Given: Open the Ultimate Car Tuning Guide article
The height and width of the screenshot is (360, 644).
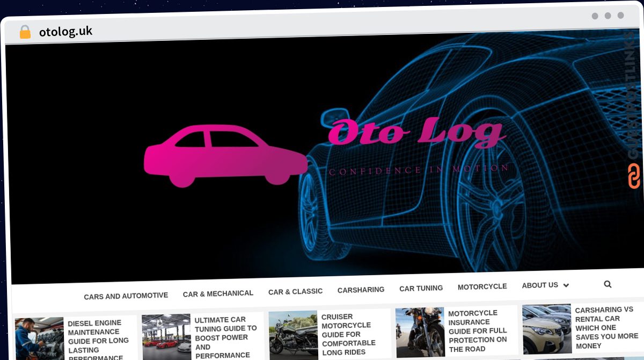Looking at the screenshot, I should coord(226,337).
